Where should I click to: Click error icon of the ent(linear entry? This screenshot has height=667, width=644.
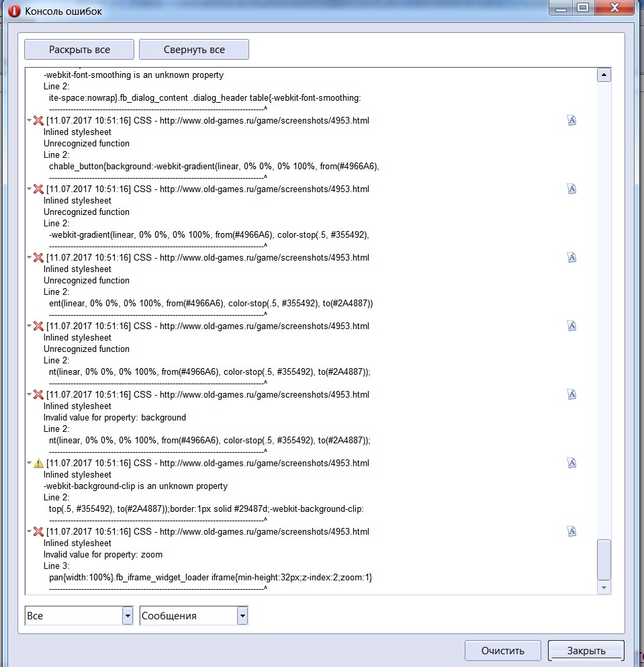coord(38,257)
